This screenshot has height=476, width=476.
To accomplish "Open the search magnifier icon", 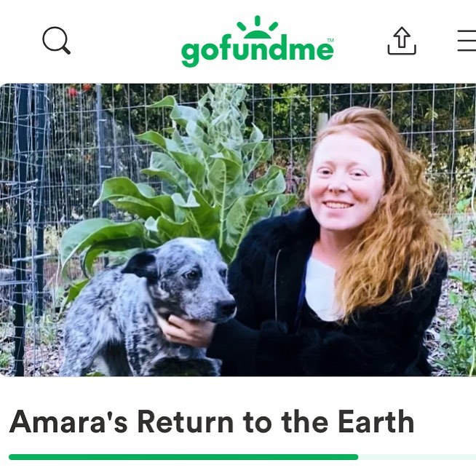I will [57, 40].
